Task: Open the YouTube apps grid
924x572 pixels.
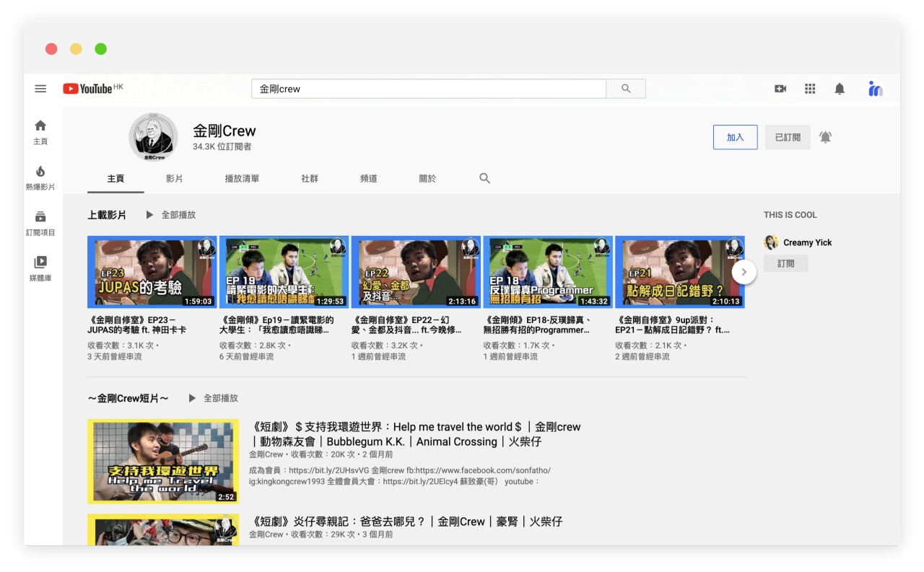Action: (x=810, y=89)
